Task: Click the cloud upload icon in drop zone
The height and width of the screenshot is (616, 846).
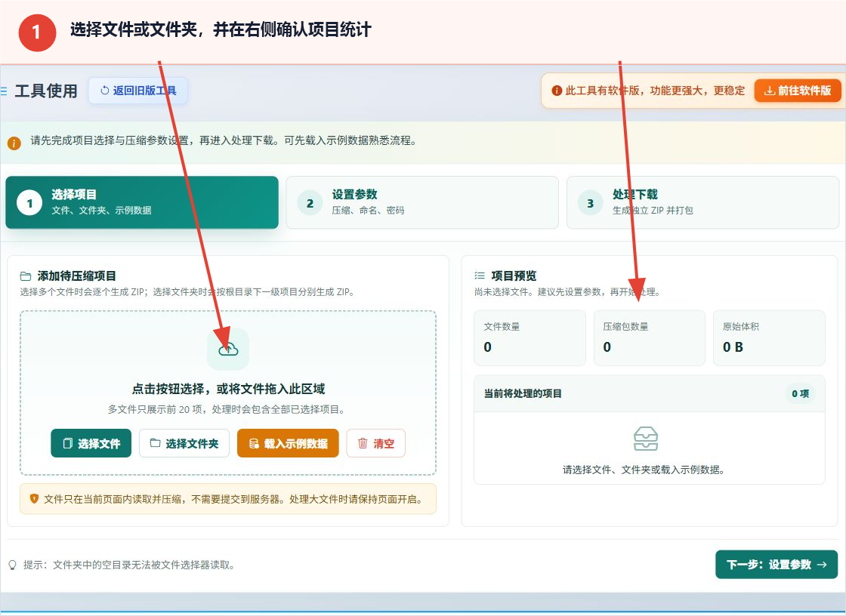Action: coord(228,349)
